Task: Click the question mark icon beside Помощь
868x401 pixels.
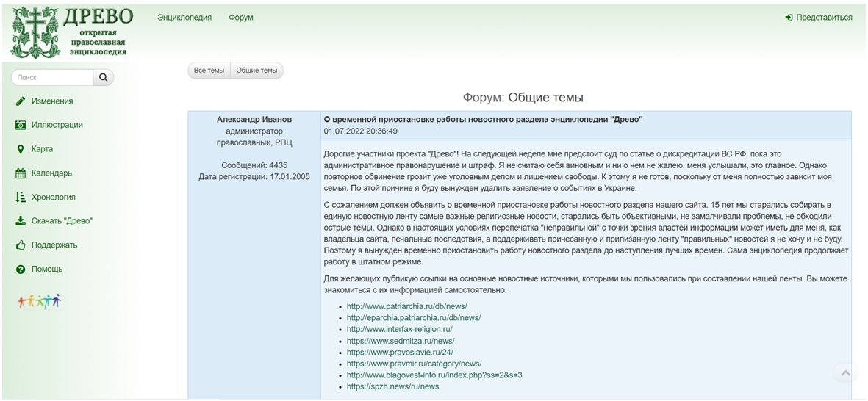Action: pyautogui.click(x=21, y=270)
